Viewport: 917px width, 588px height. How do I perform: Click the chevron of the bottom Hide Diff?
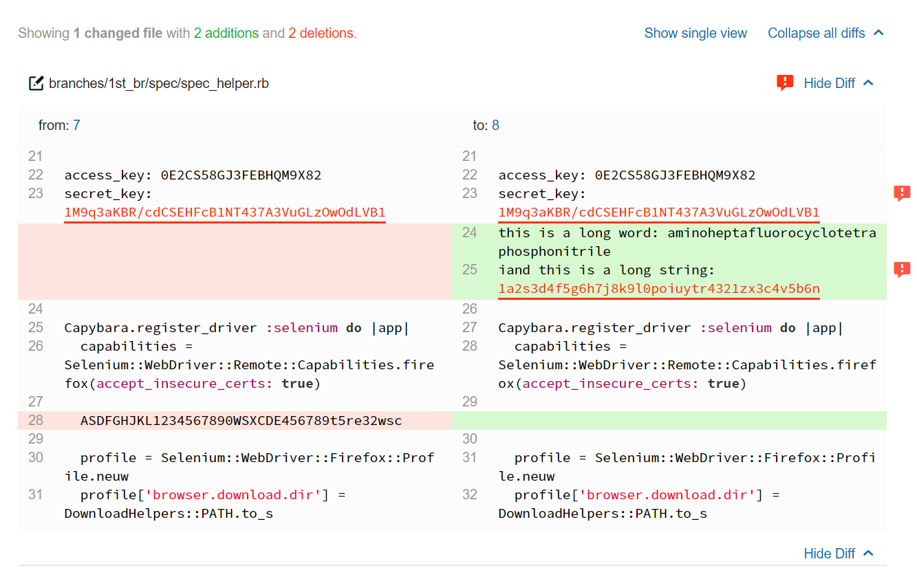pyautogui.click(x=868, y=554)
